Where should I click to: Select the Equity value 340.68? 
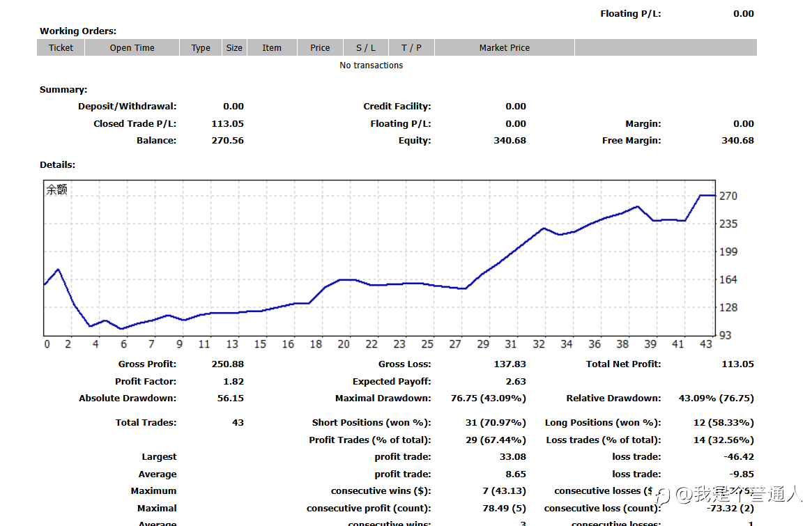coord(510,140)
